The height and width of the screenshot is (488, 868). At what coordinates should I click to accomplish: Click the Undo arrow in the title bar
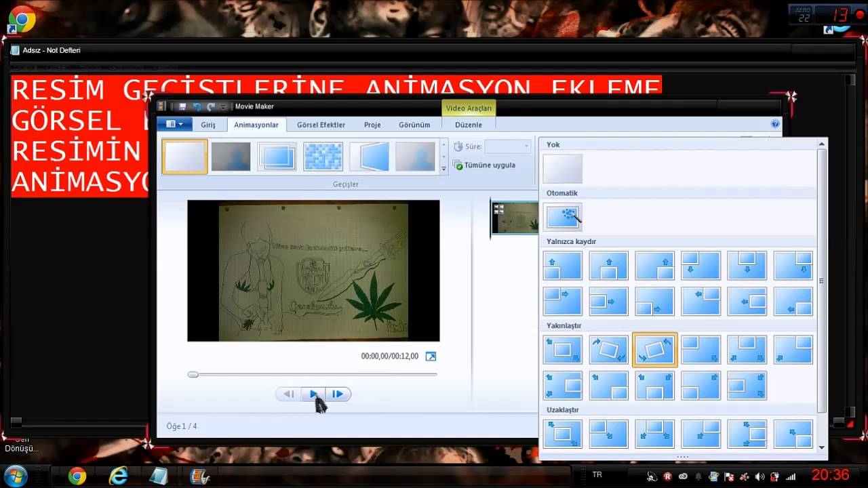pos(197,106)
